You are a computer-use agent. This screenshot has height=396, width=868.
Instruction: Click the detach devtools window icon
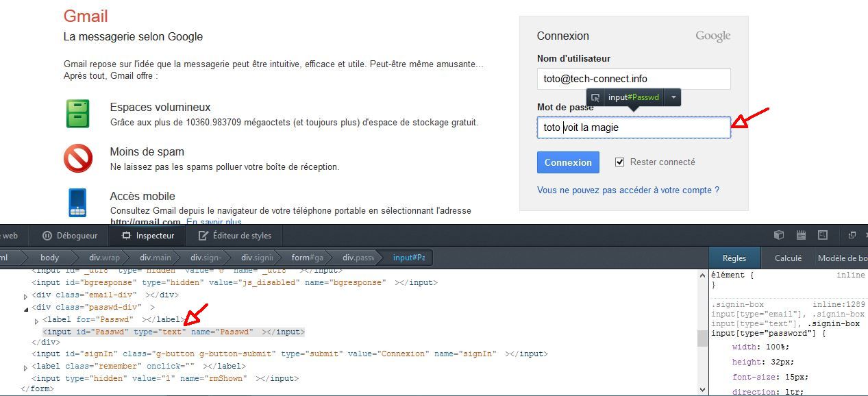(x=852, y=235)
